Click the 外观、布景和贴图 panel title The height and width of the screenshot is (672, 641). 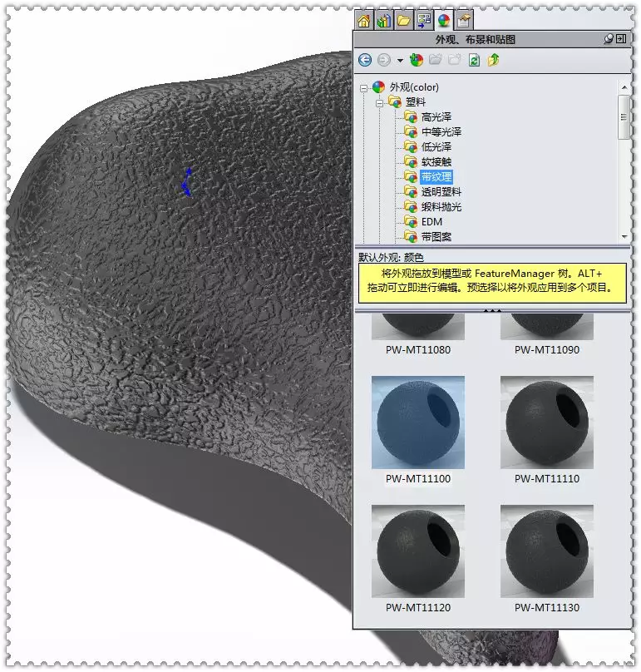coord(475,39)
